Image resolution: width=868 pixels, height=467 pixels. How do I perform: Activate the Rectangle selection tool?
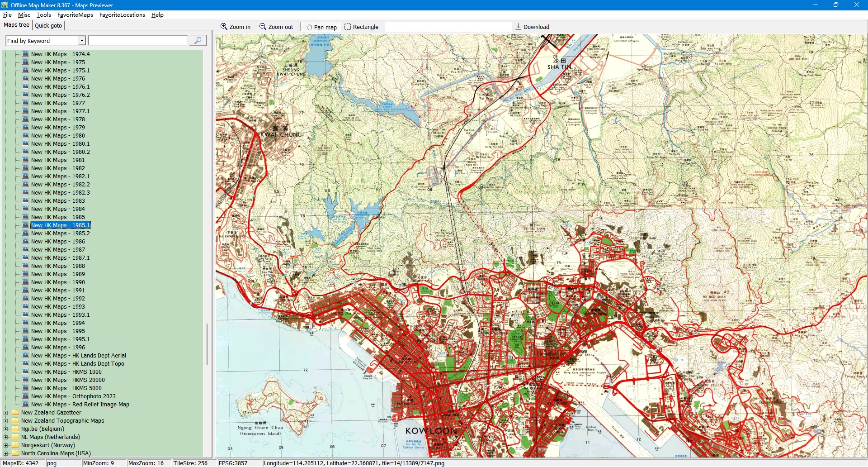348,27
